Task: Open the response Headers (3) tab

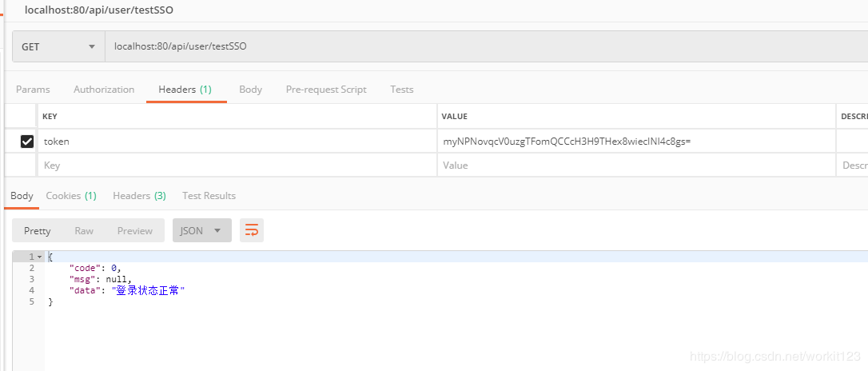Action: click(139, 196)
